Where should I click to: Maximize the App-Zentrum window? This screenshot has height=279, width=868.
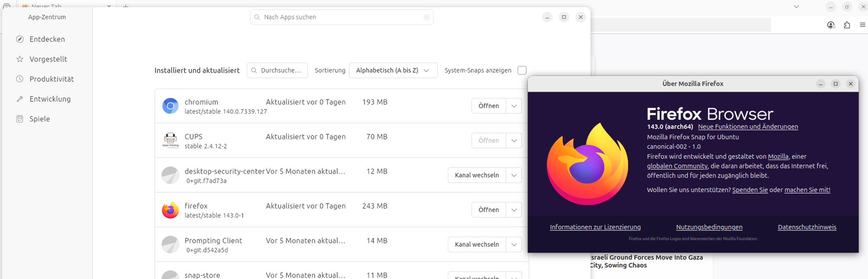tap(564, 17)
